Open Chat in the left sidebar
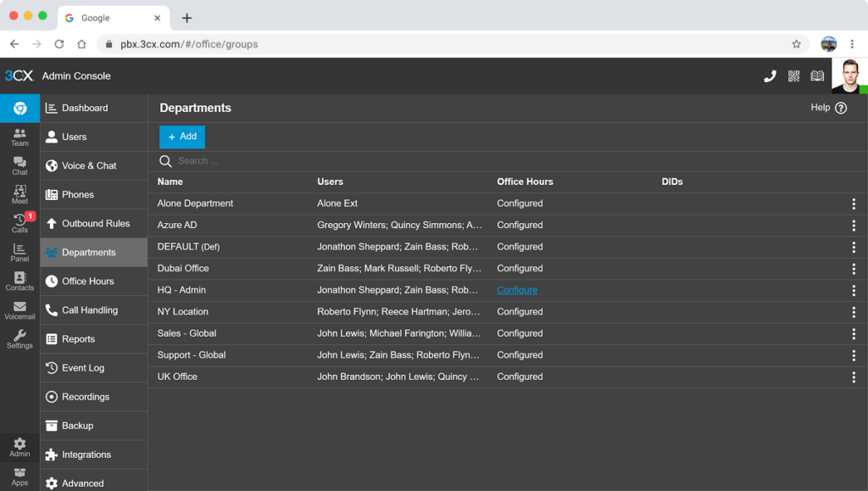Viewport: 868px width, 491px height. coord(19,165)
